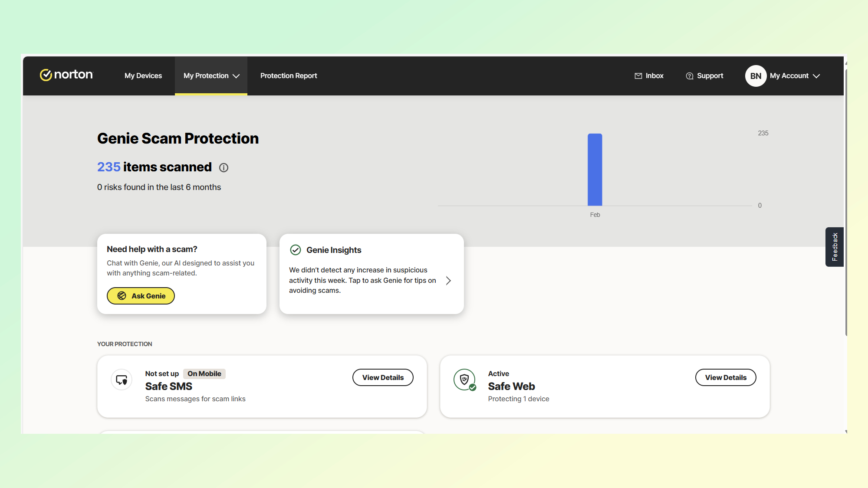Click the Genie Insights description text
Viewport: 868px width, 488px height.
(362, 280)
